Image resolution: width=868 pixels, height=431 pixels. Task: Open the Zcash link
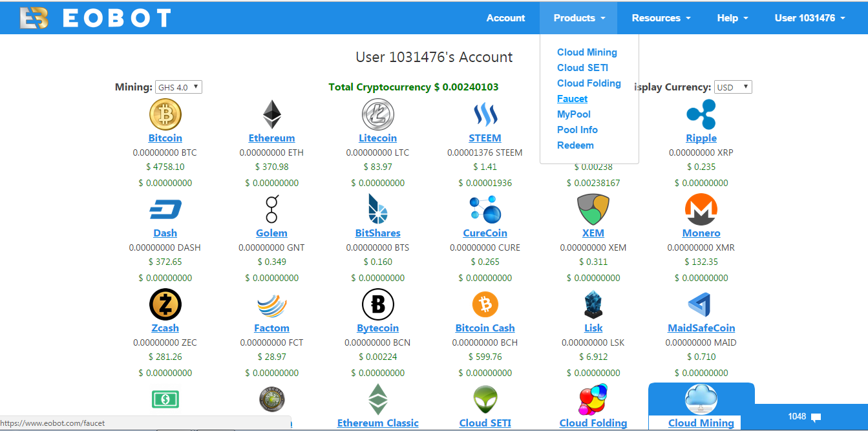click(165, 328)
